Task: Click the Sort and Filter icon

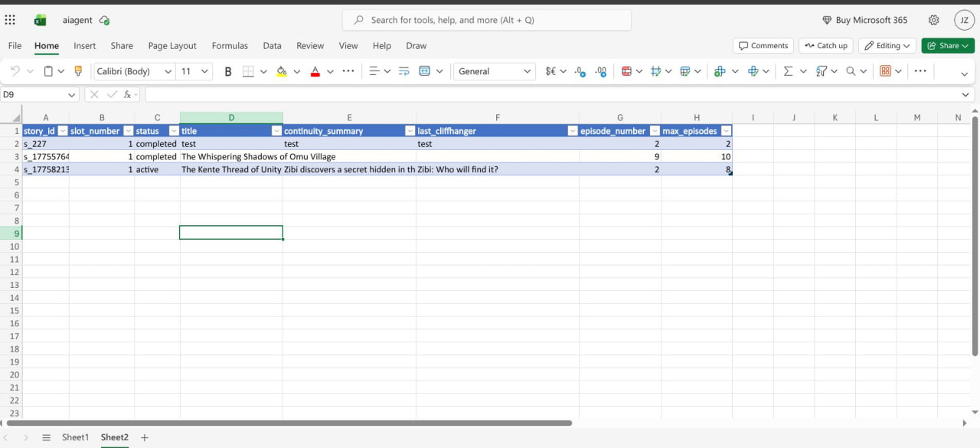Action: [x=822, y=71]
